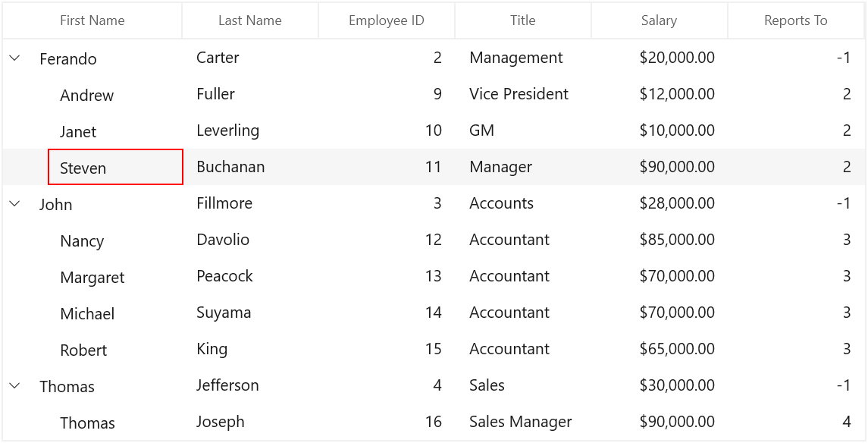Click $70,000.00 salary in Peacock row
The width and height of the screenshot is (868, 443).
660,276
